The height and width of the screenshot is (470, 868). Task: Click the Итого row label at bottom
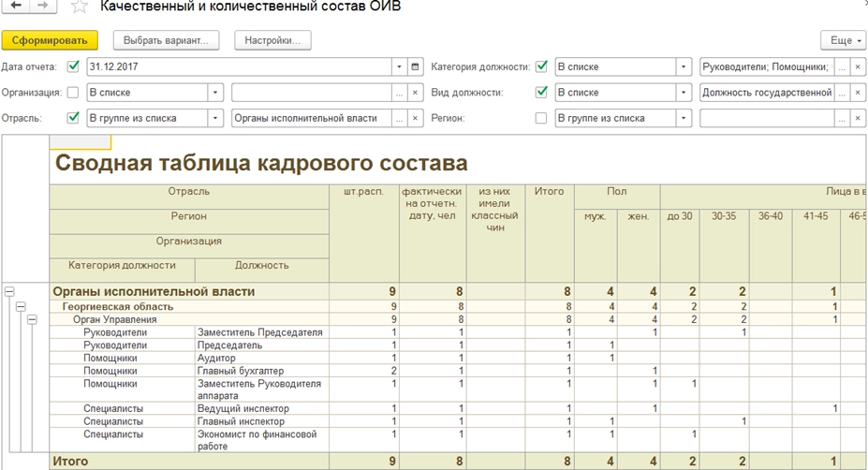coord(70,462)
